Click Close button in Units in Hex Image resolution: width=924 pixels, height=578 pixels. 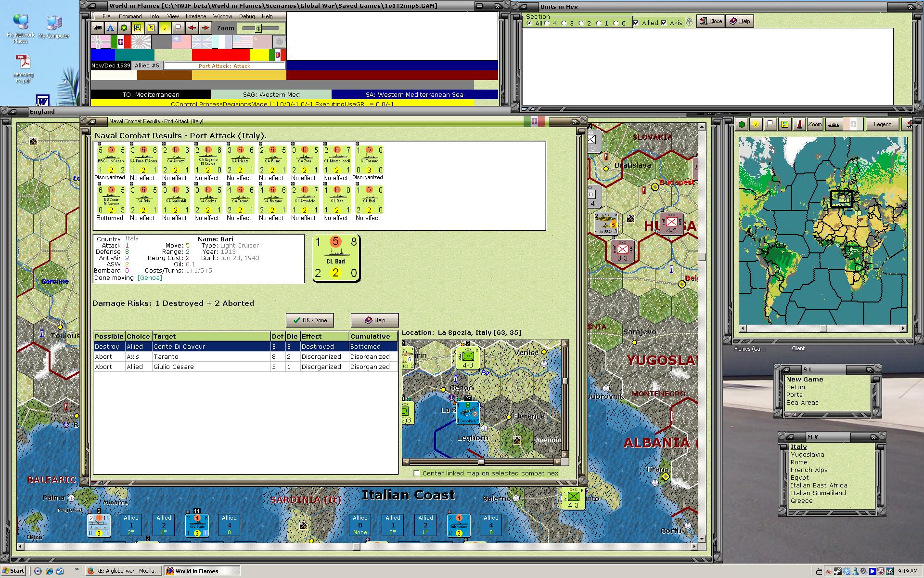(711, 21)
